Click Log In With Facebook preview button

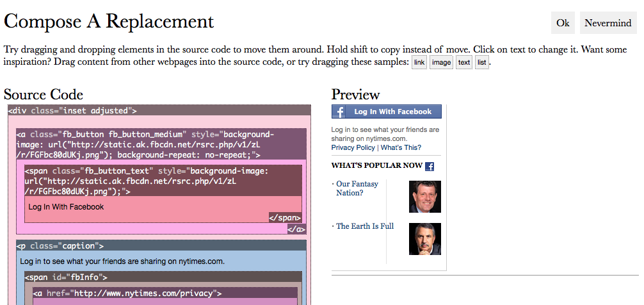coord(387,111)
